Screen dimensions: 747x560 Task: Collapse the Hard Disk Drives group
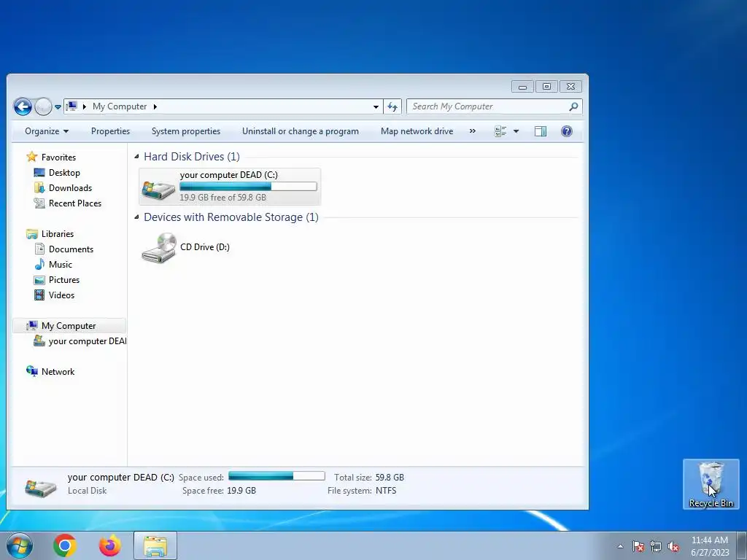(x=136, y=156)
